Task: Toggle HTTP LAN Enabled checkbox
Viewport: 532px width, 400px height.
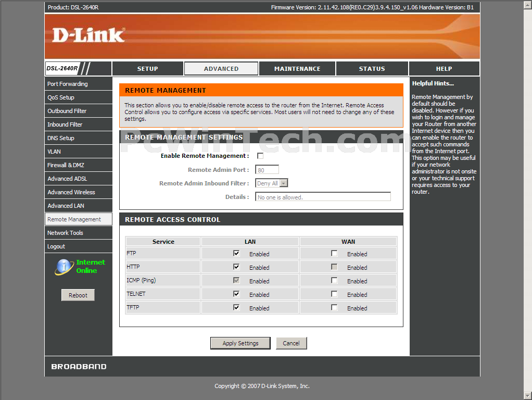Action: coord(236,267)
